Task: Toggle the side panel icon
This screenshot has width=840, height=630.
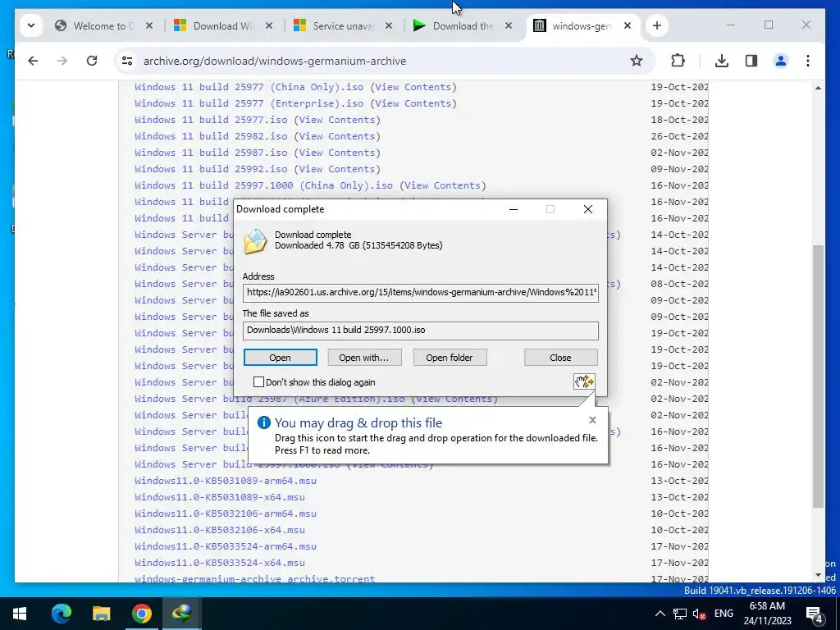Action: click(751, 61)
